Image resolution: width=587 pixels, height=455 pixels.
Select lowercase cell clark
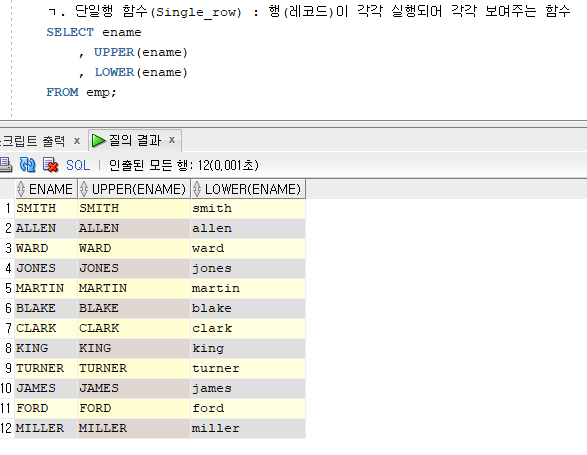point(248,328)
